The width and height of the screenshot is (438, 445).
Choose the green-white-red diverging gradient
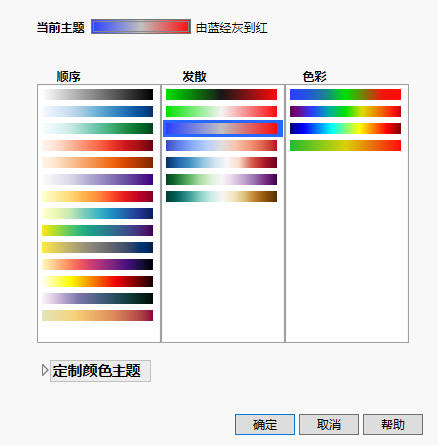(221, 111)
